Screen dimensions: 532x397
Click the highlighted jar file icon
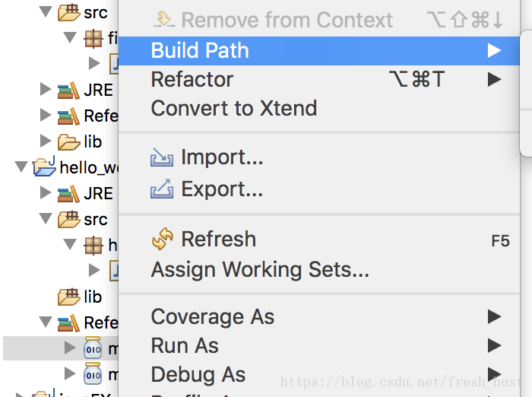point(93,348)
